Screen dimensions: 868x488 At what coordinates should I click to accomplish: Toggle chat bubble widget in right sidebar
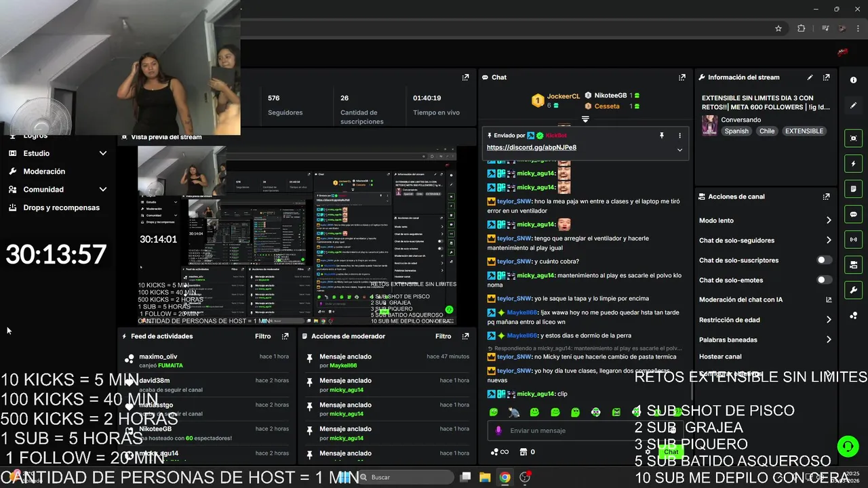coord(853,214)
